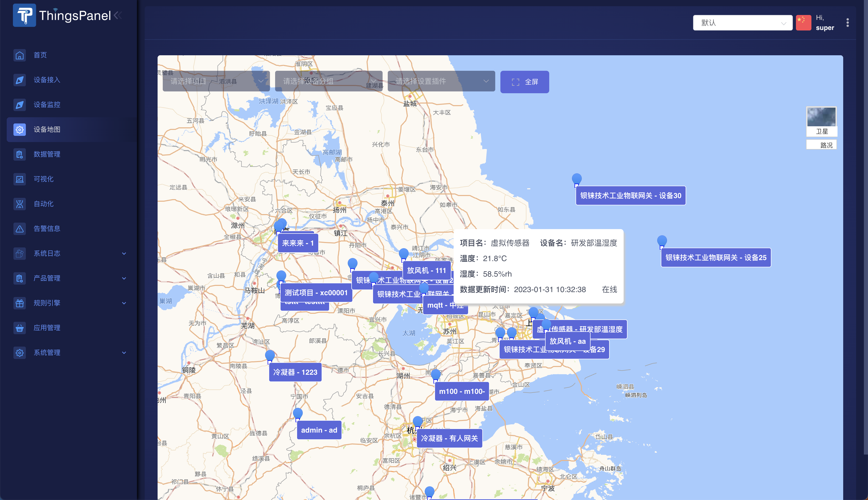Click the 规则引擎 gift icon
The height and width of the screenshot is (500, 868).
tap(20, 303)
